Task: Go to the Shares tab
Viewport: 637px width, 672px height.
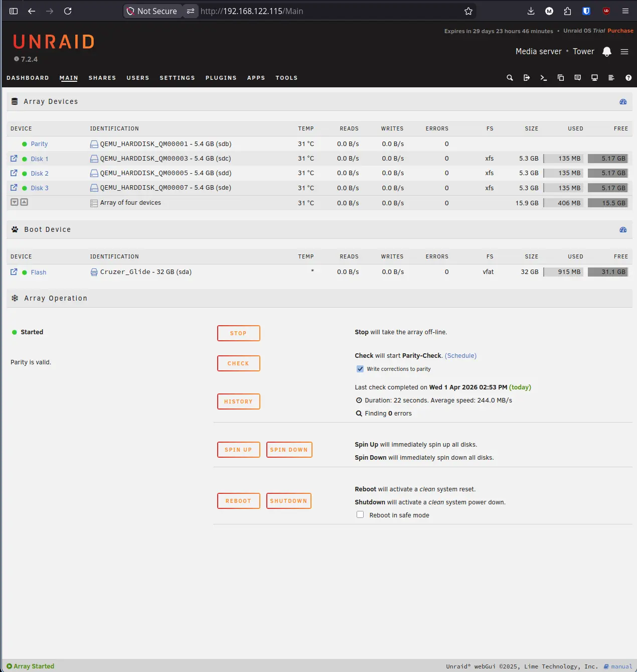Action: [x=102, y=78]
